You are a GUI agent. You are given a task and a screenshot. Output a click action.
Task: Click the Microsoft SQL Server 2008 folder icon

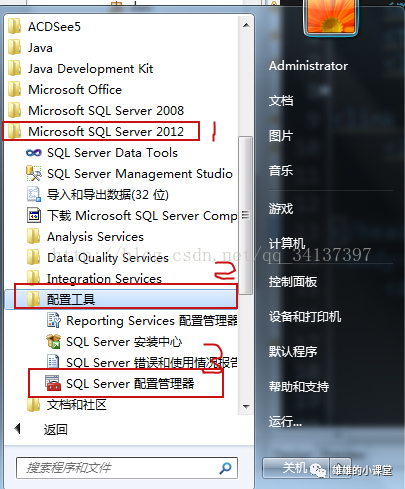click(x=14, y=110)
